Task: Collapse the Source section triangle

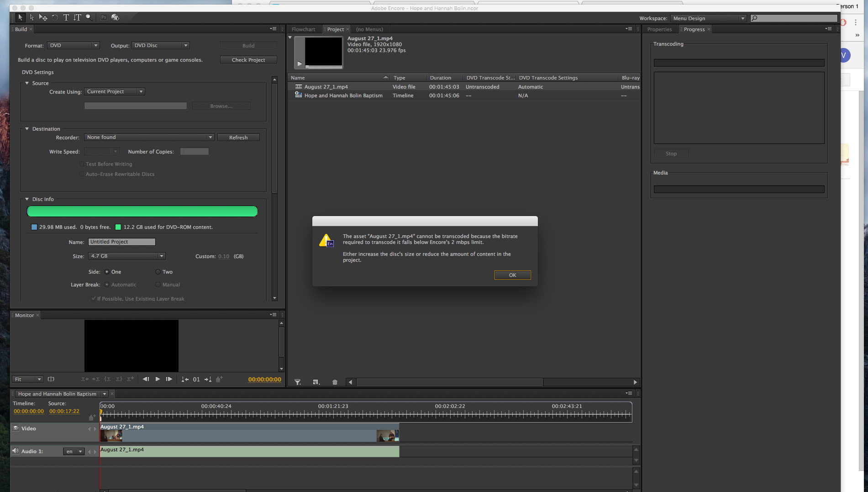Action: [27, 83]
